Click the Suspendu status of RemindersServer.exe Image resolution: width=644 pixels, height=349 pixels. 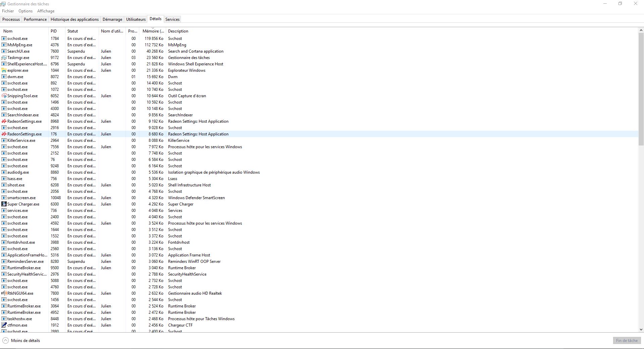[x=76, y=261]
